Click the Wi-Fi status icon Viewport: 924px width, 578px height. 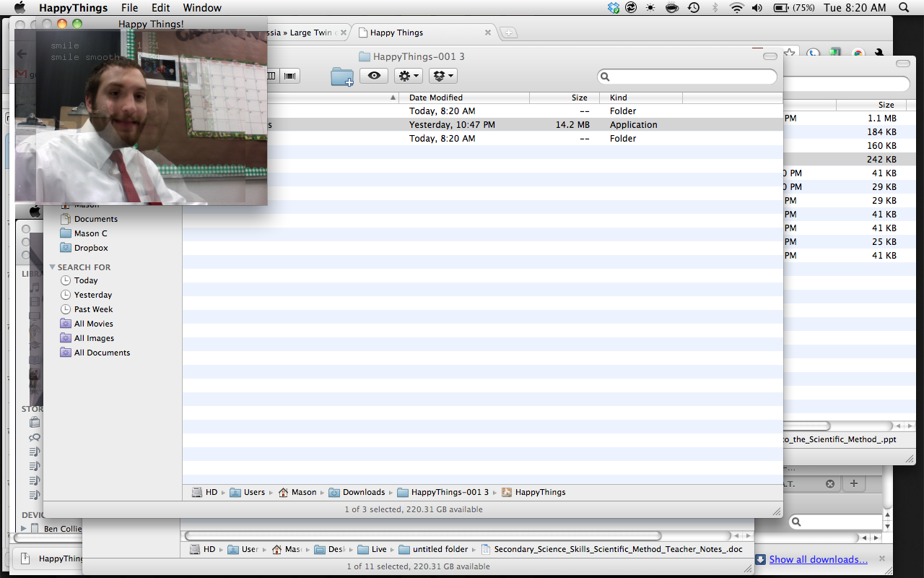736,8
